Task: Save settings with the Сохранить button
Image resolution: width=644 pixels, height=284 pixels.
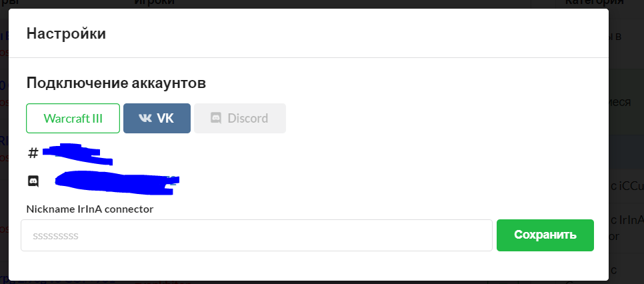Action: pos(545,235)
